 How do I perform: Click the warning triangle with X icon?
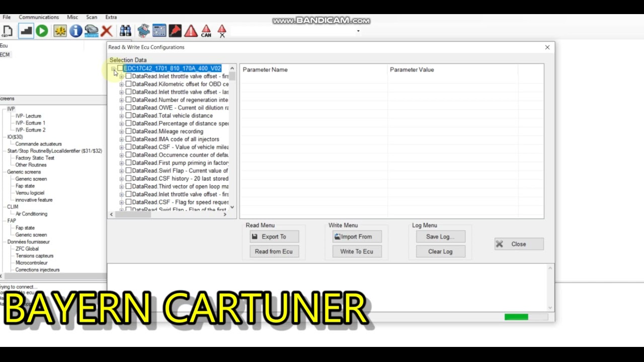tap(222, 31)
